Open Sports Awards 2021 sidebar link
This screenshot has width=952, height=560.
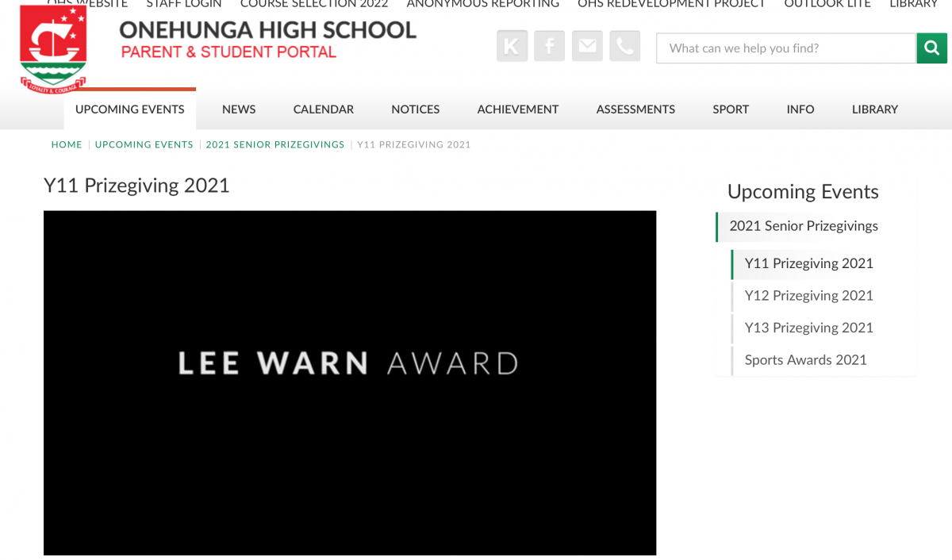(x=805, y=360)
